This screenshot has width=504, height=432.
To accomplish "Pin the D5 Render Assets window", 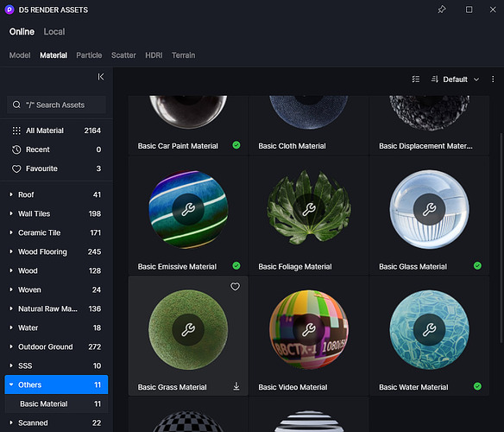I will [442, 10].
